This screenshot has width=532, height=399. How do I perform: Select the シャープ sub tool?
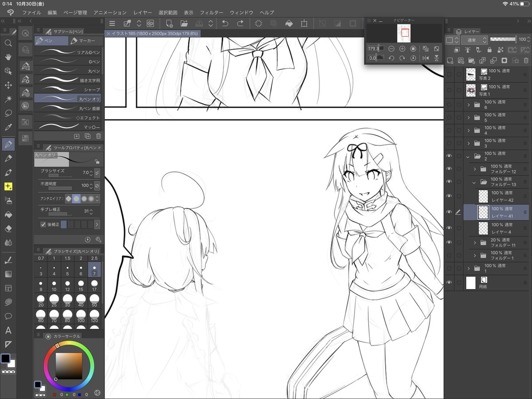(68, 90)
